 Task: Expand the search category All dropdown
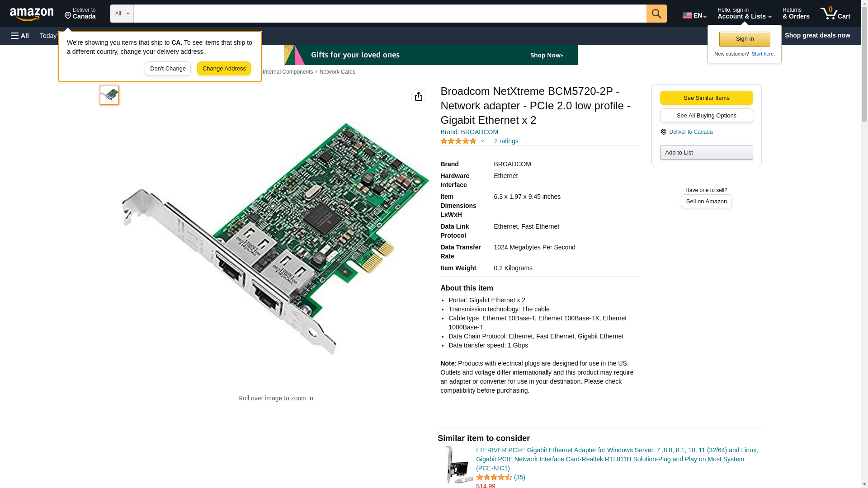pos(122,14)
